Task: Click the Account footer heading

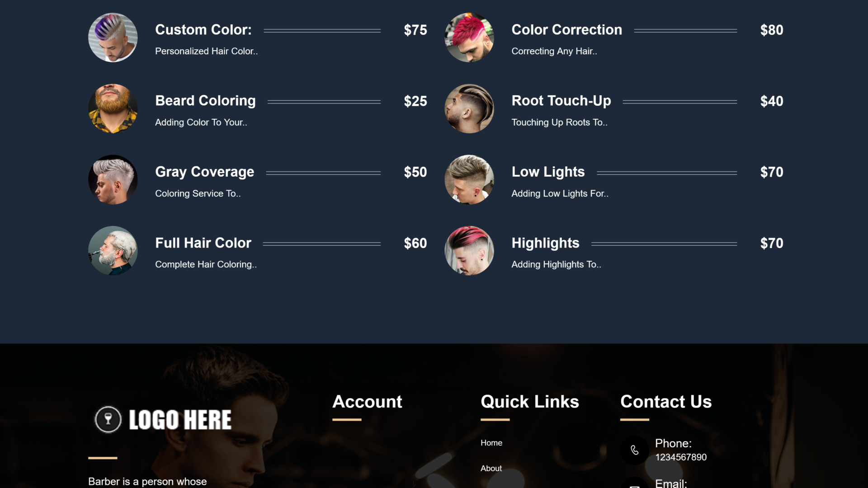Action: click(367, 402)
